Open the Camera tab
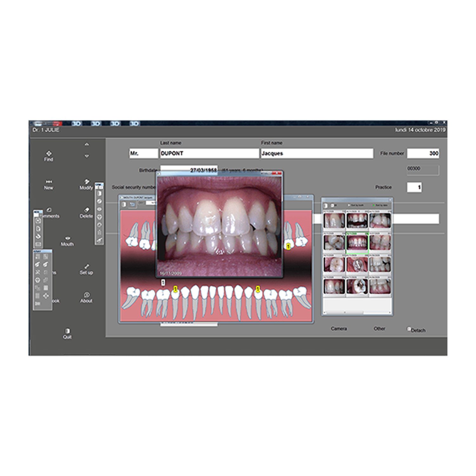This screenshot has height=476, width=476. tap(339, 329)
